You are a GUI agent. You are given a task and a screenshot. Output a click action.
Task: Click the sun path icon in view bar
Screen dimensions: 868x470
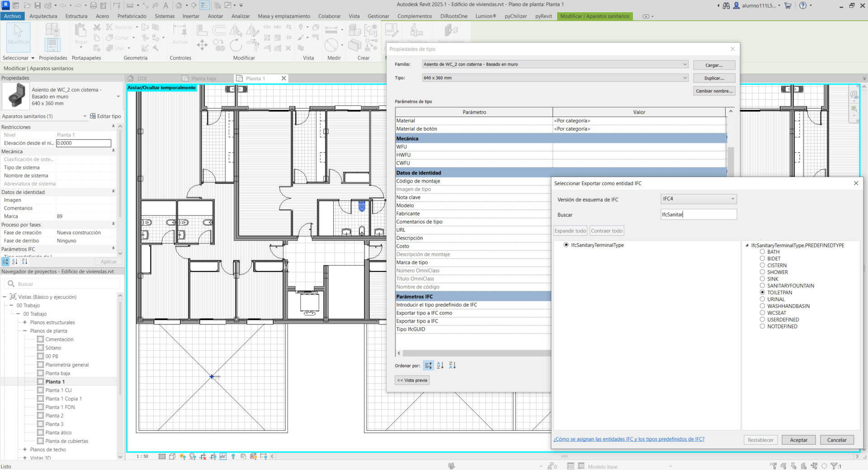[x=182, y=456]
